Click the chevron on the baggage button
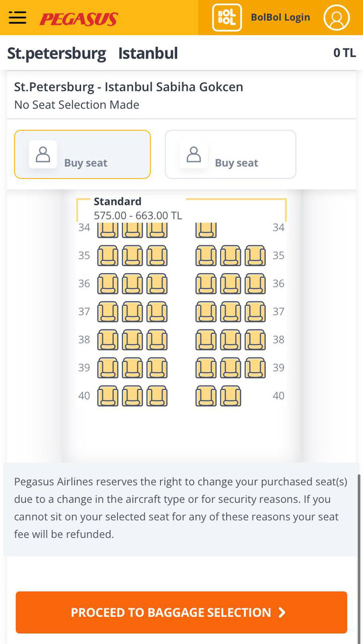This screenshot has height=644, width=363. coord(282,612)
